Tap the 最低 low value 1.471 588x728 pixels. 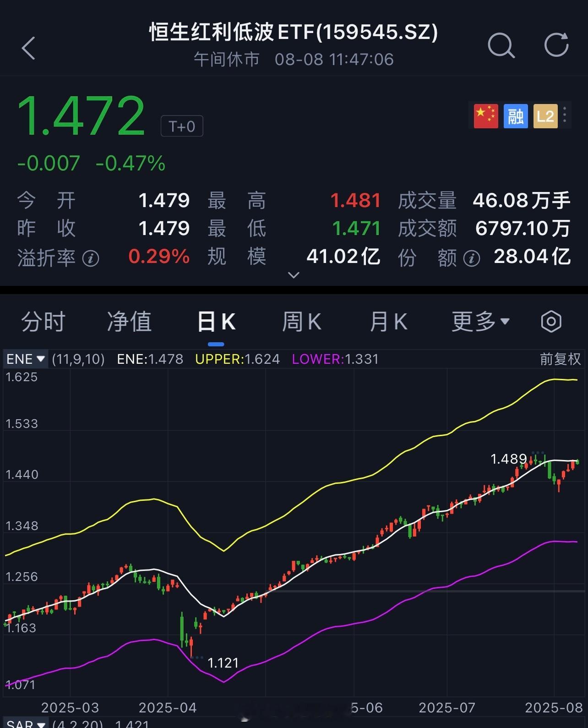click(356, 228)
